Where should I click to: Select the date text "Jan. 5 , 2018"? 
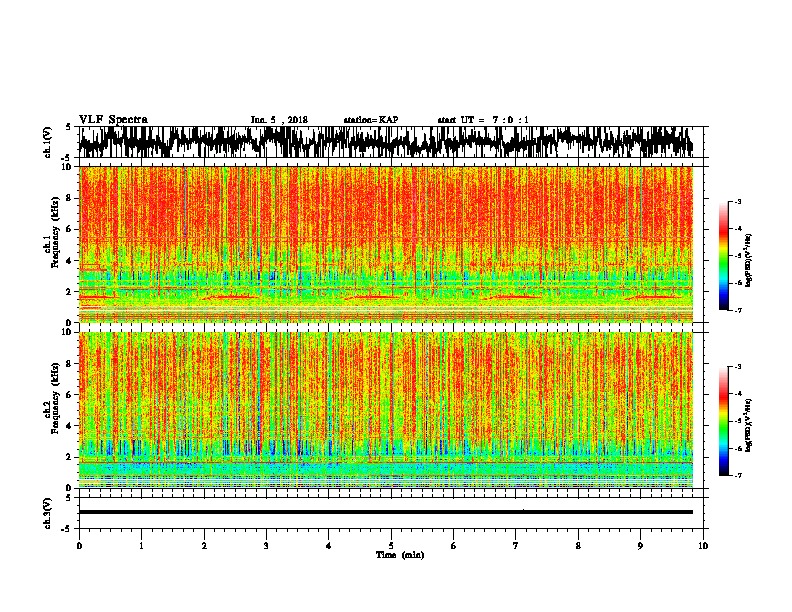point(279,120)
